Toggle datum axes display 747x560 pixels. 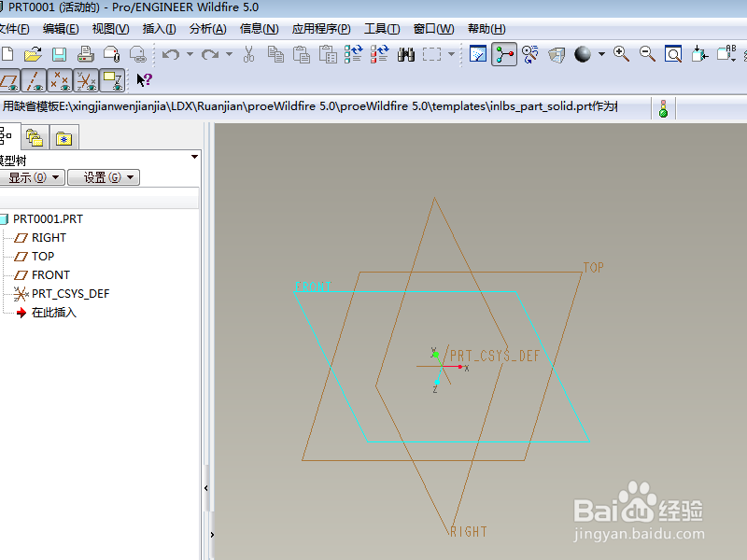coord(34,80)
